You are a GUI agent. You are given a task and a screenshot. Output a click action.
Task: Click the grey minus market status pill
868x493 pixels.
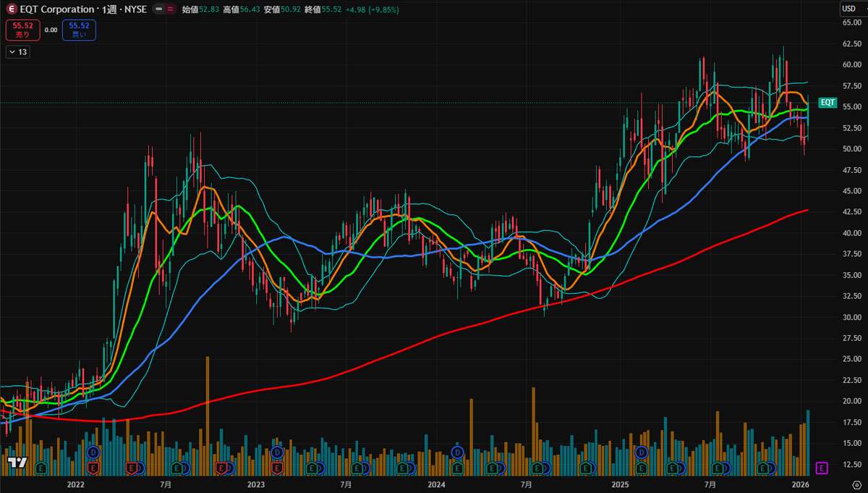tap(158, 9)
